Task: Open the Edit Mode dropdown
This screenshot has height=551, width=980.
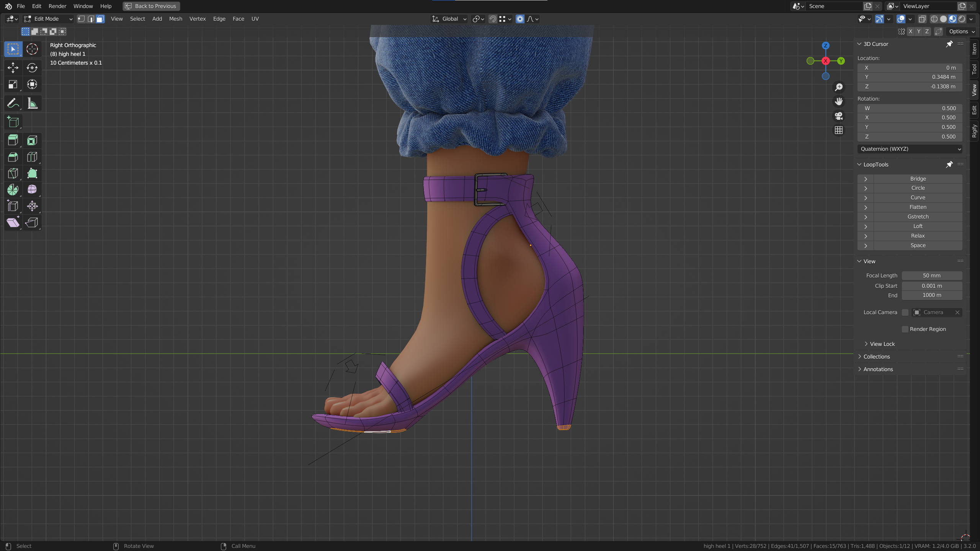Action: tap(48, 19)
